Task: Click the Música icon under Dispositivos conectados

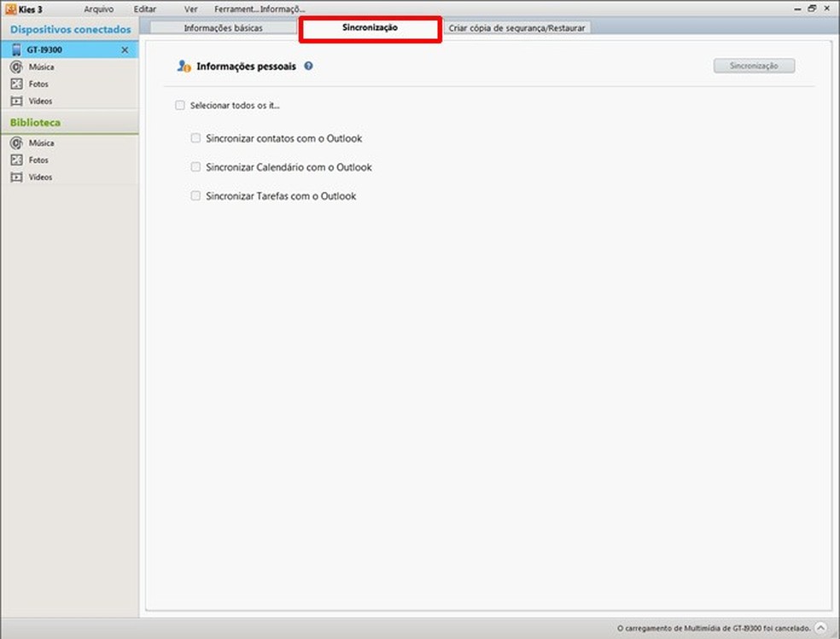Action: click(16, 67)
